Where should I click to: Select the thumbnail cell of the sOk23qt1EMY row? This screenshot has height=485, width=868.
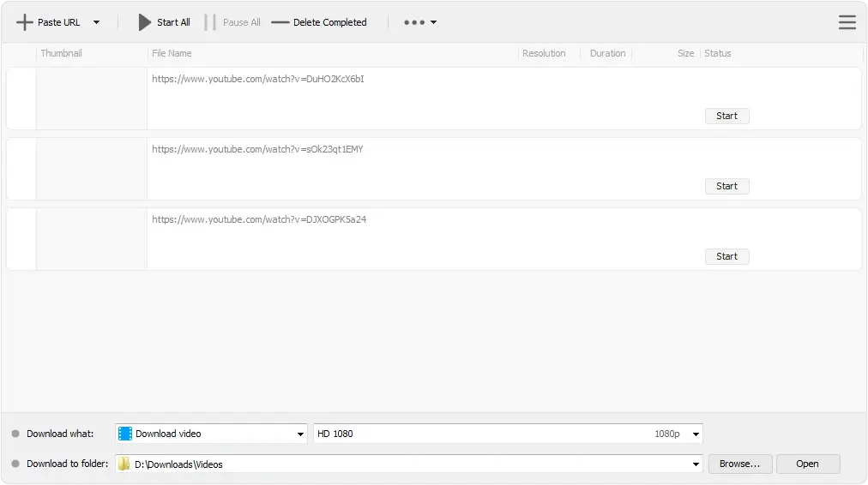click(91, 169)
